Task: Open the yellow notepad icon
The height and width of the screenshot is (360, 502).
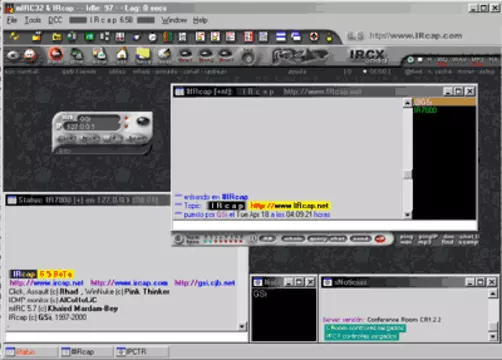Action: (x=143, y=54)
